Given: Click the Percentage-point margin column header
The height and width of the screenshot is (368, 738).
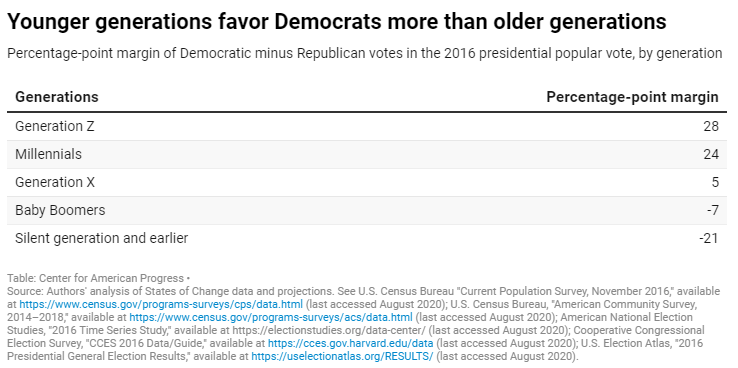Looking at the screenshot, I should pyautogui.click(x=633, y=97).
